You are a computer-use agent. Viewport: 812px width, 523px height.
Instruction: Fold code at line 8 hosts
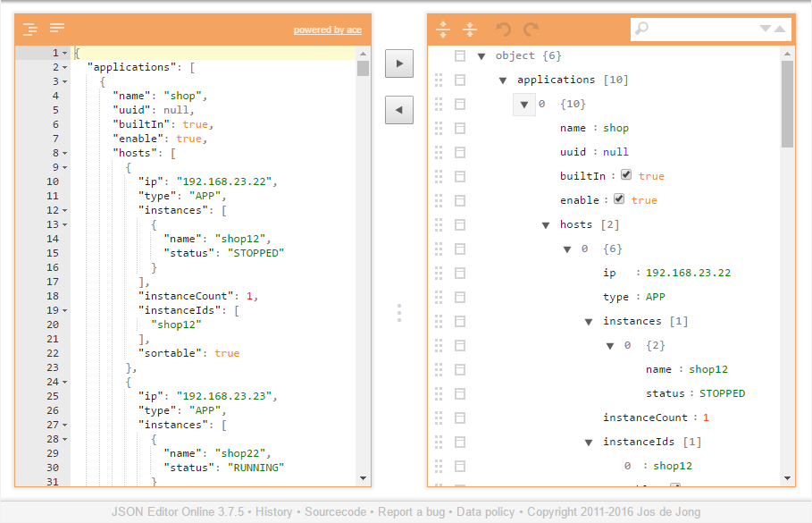(64, 154)
